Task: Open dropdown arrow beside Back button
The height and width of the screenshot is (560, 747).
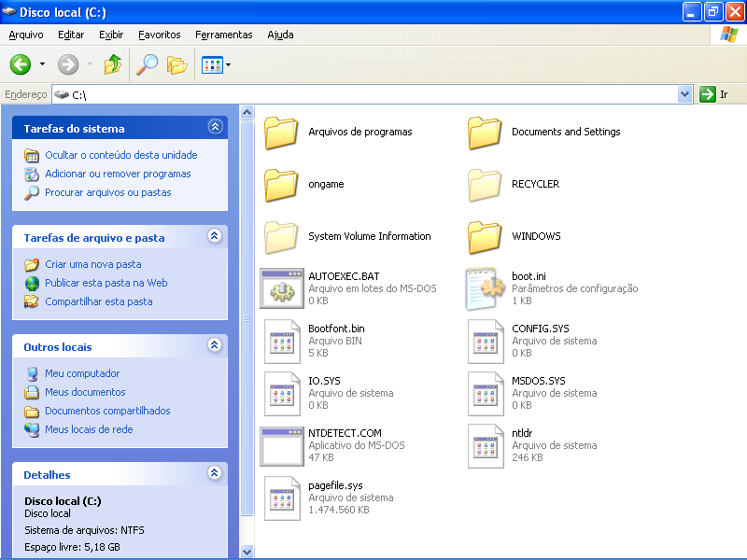Action: click(42, 64)
